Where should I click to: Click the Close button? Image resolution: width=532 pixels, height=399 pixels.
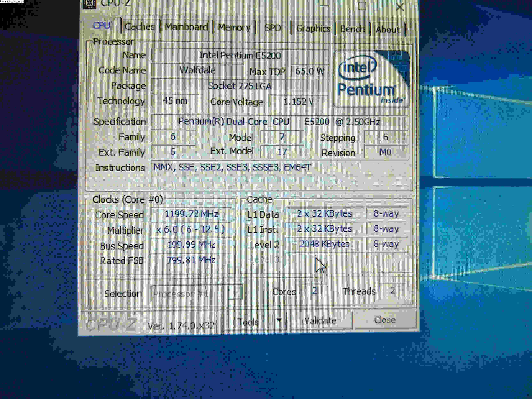(385, 320)
